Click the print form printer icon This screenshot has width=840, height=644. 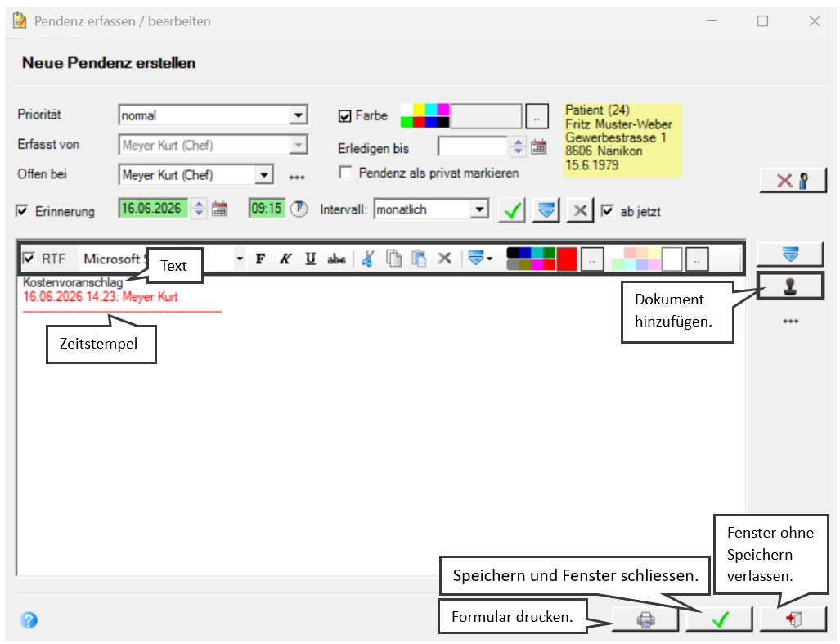coord(645,620)
